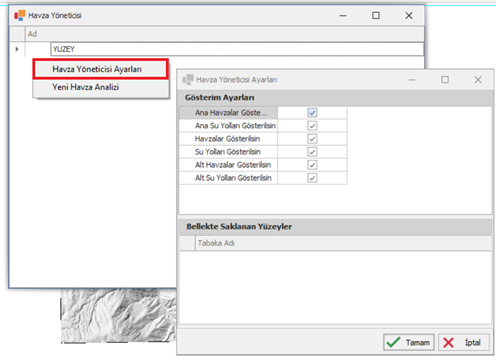Viewport: 496px width, 360px height.
Task: Expand the YUZEY row arrow
Action: tap(17, 49)
